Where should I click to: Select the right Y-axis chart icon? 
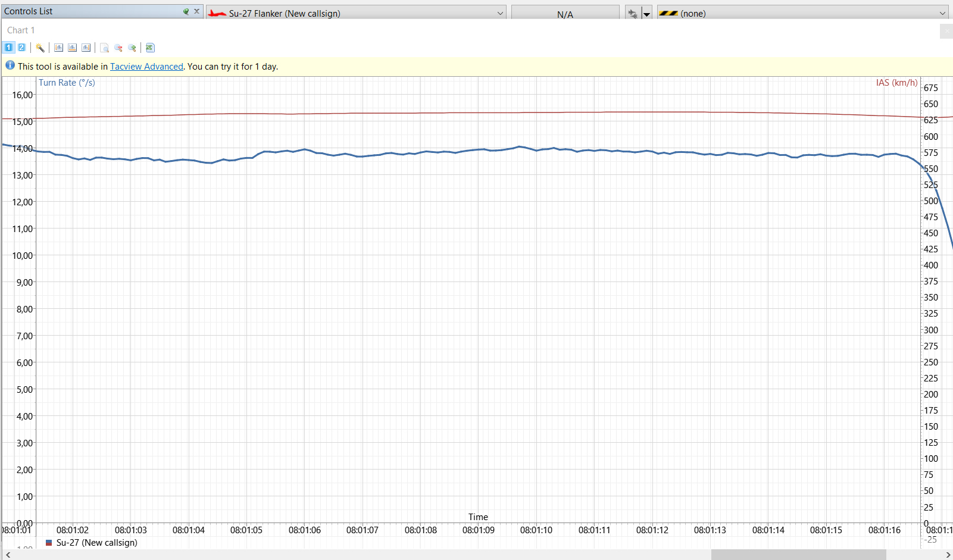click(86, 48)
